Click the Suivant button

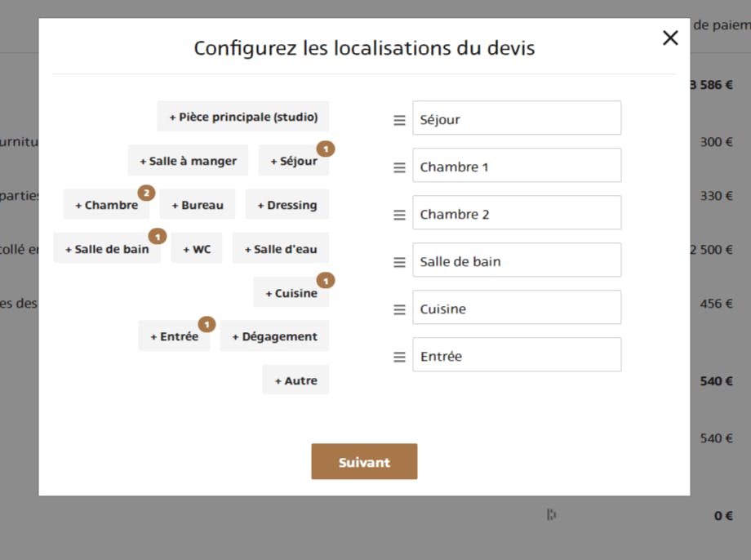[x=364, y=461]
